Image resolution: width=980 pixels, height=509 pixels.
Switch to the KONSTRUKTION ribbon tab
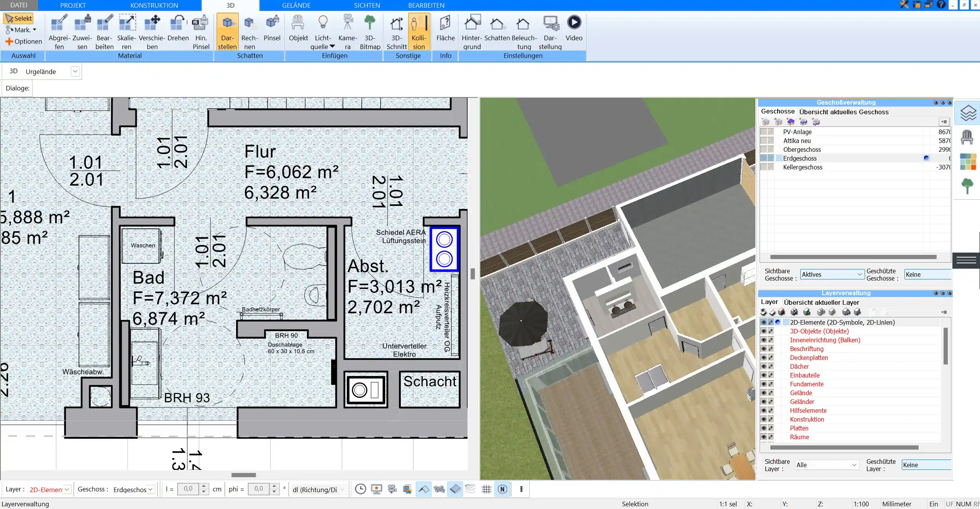tap(154, 5)
